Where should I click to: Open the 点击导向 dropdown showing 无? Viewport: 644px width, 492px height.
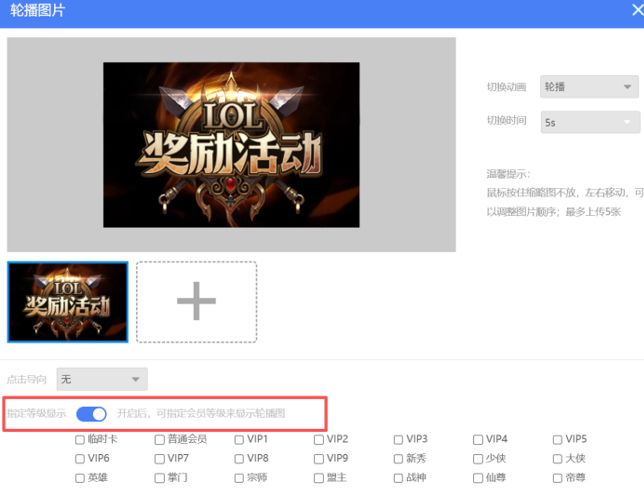coord(102,379)
